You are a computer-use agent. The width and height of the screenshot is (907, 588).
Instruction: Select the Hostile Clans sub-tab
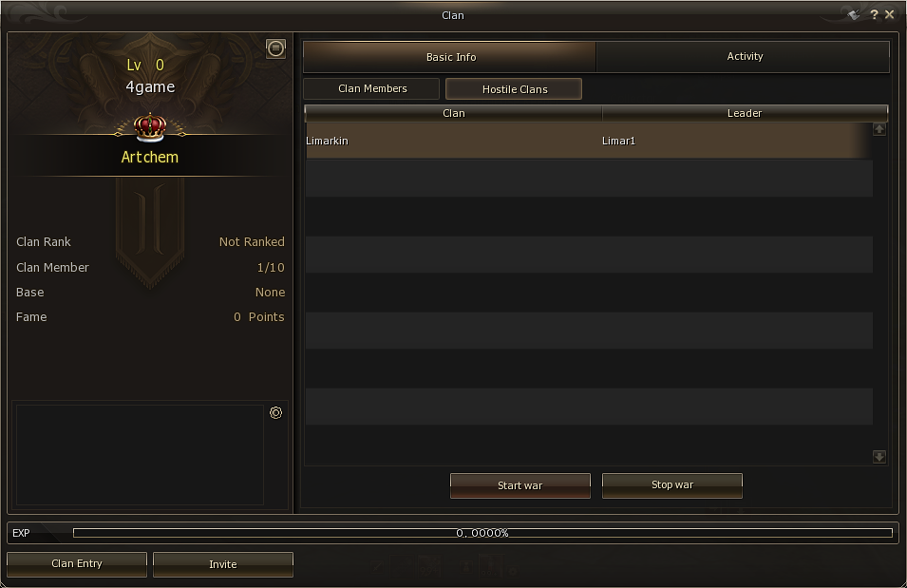point(514,89)
